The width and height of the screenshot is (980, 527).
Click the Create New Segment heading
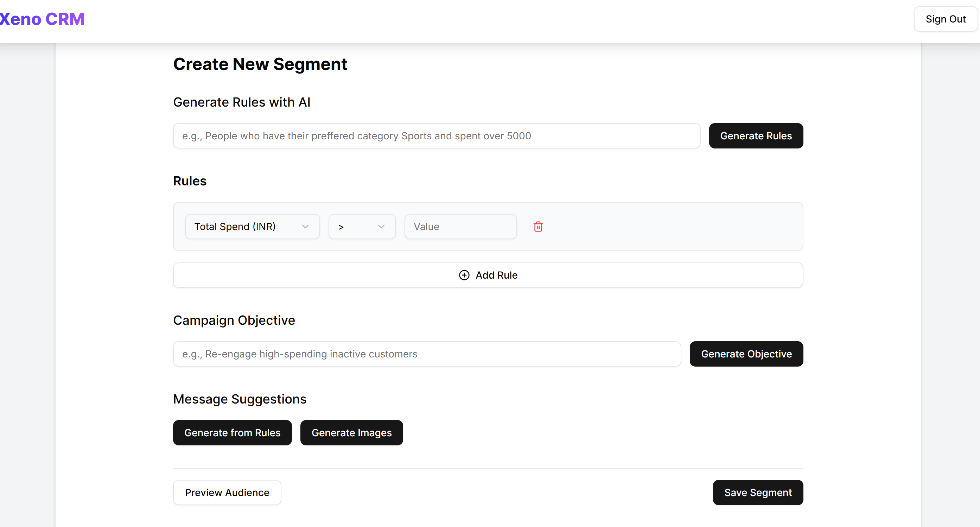tap(260, 64)
